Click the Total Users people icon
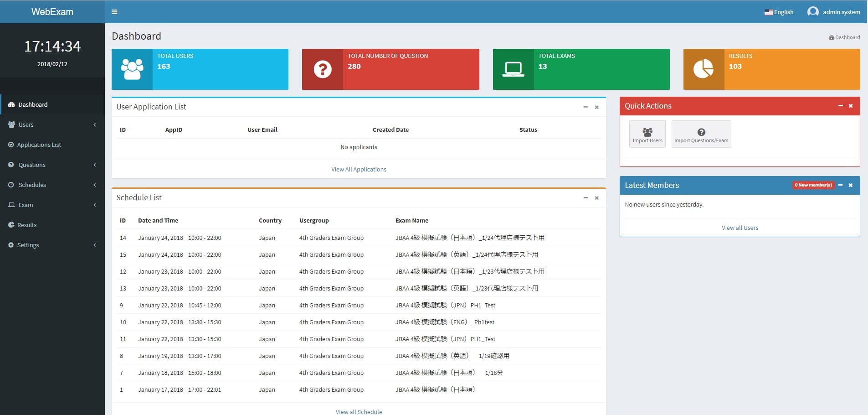The height and width of the screenshot is (415, 868). (132, 69)
